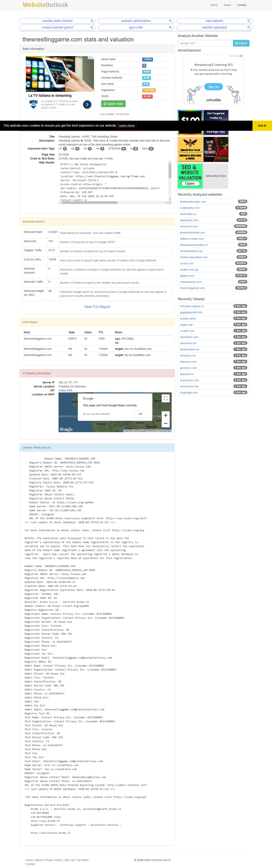Click 'Do you own this website?' link
272x868 pixels.
(x=96, y=414)
